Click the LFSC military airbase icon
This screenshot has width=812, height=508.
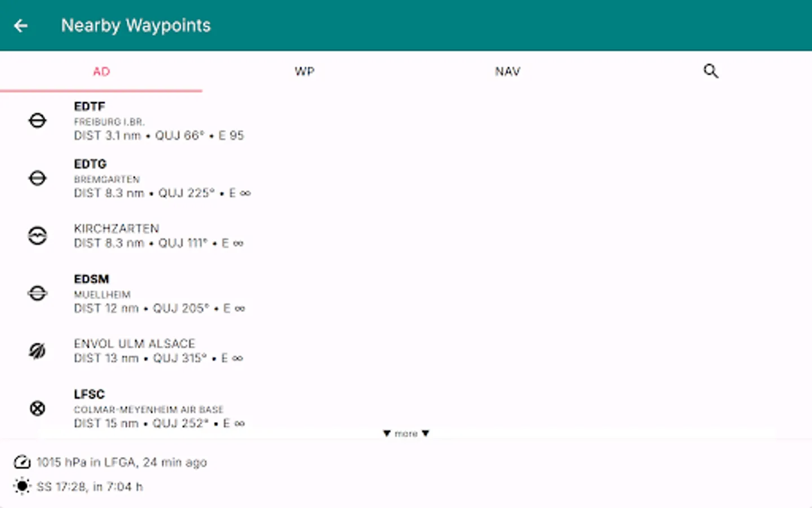pyautogui.click(x=37, y=408)
